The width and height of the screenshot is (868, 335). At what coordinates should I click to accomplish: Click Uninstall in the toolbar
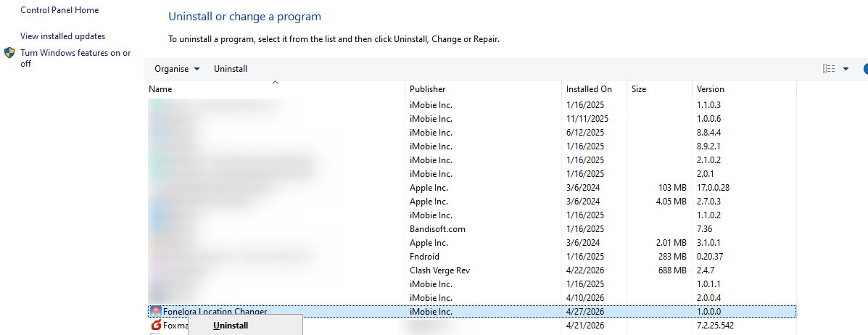click(x=231, y=69)
